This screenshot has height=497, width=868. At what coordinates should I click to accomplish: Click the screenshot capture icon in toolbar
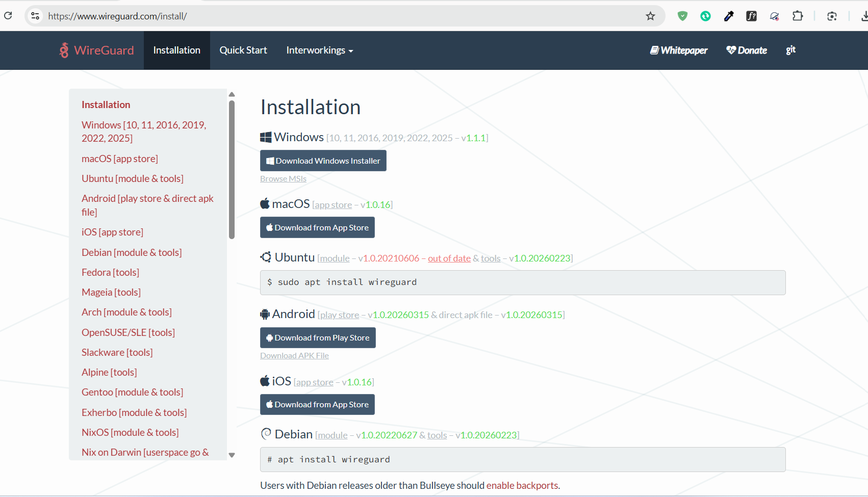coord(832,16)
